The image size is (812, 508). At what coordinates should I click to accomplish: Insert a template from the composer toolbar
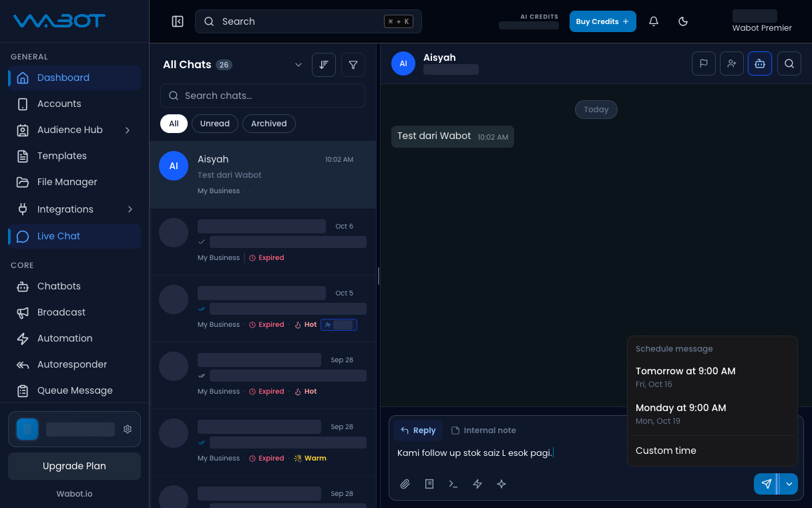429,484
